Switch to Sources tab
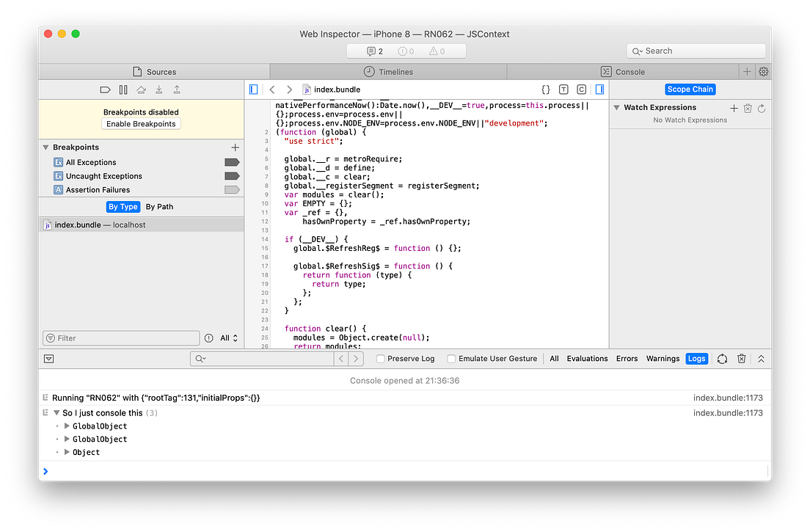Viewport: 810px width, 532px height. pyautogui.click(x=154, y=72)
